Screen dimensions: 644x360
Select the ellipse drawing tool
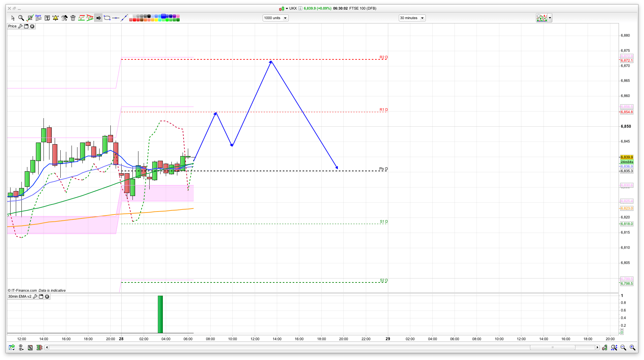[x=107, y=18]
